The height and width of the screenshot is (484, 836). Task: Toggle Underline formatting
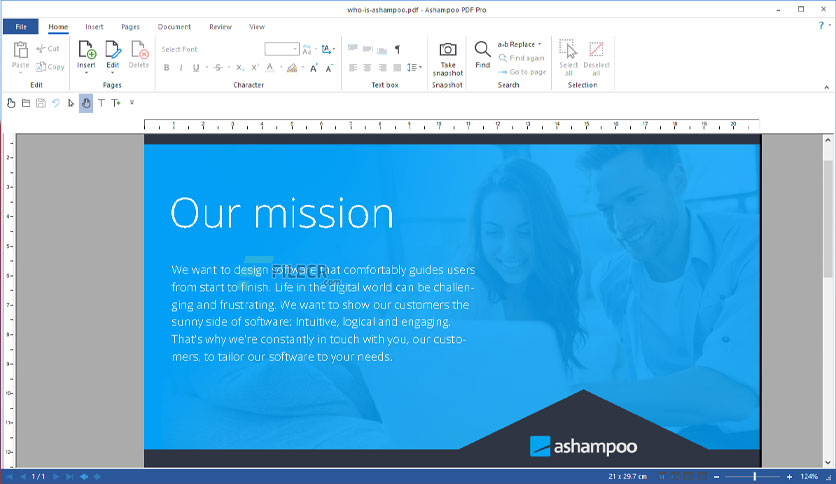196,68
